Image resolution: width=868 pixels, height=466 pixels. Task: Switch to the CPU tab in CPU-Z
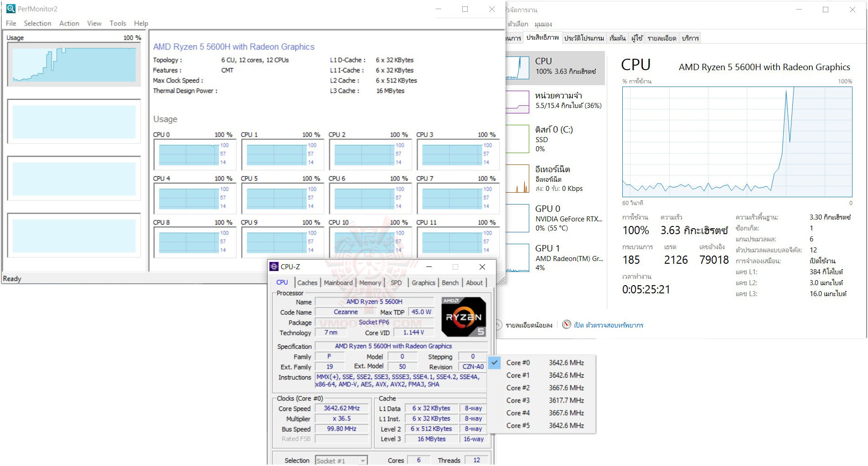coord(282,282)
